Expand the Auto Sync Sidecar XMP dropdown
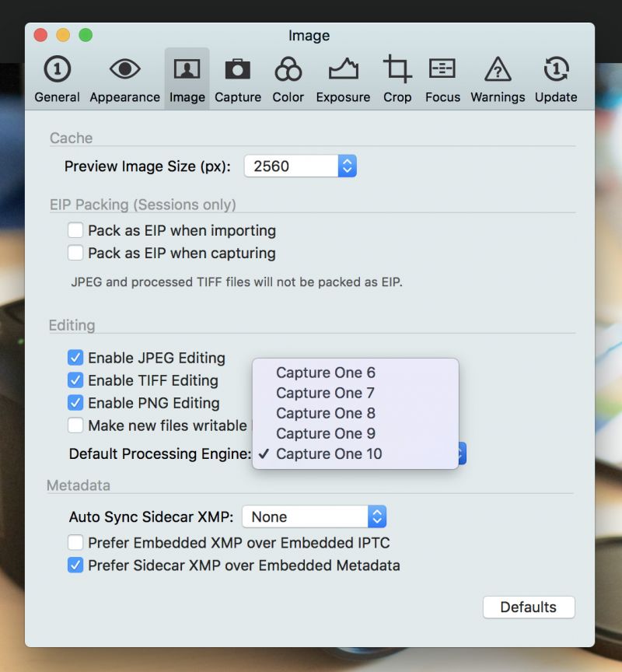 pos(314,516)
